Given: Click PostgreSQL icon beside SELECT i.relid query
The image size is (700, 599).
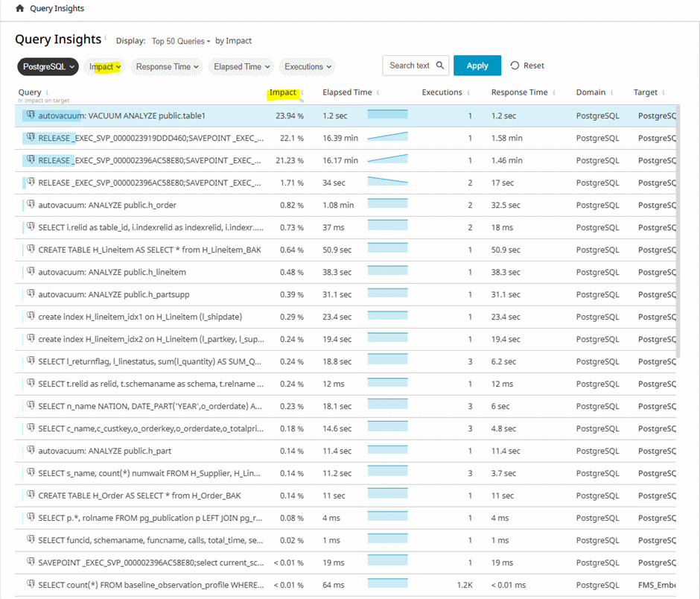Looking at the screenshot, I should 31,227.
